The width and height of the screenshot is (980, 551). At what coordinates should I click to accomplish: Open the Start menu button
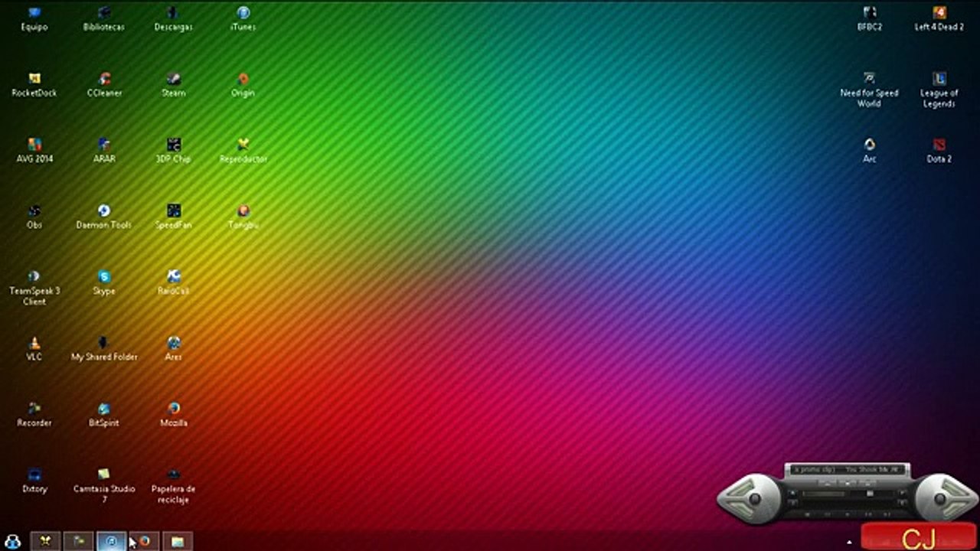[13, 541]
